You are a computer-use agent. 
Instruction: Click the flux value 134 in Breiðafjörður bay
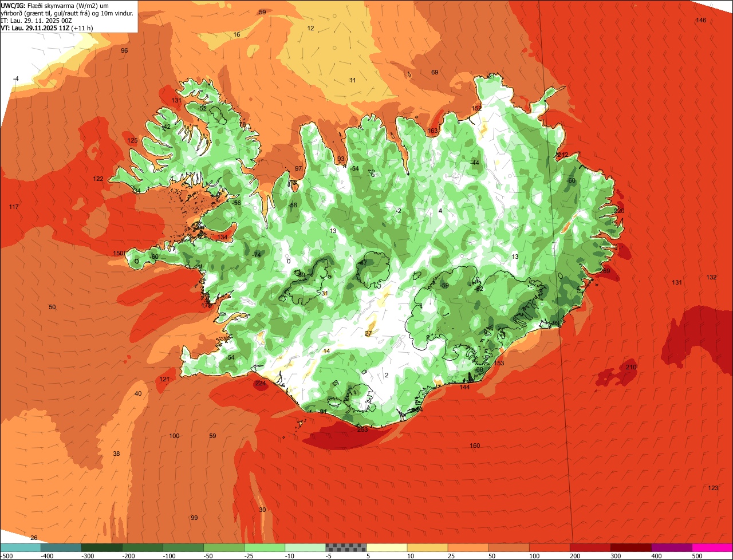[x=222, y=237]
